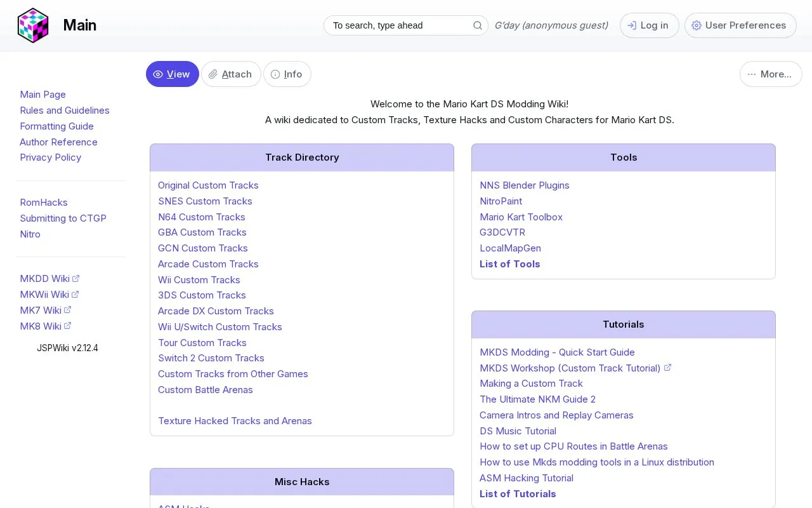The image size is (812, 508).
Task: Open Original Custom Tracks
Action: coord(208,185)
